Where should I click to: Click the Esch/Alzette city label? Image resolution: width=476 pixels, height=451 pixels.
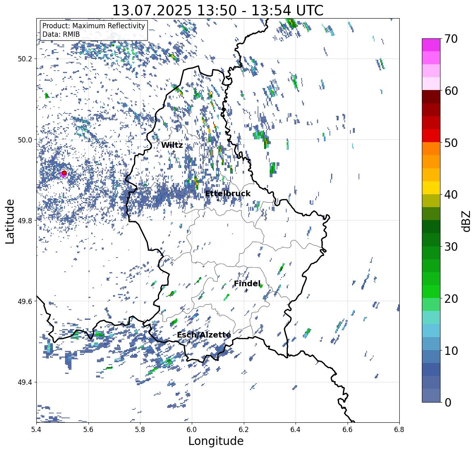click(x=204, y=335)
